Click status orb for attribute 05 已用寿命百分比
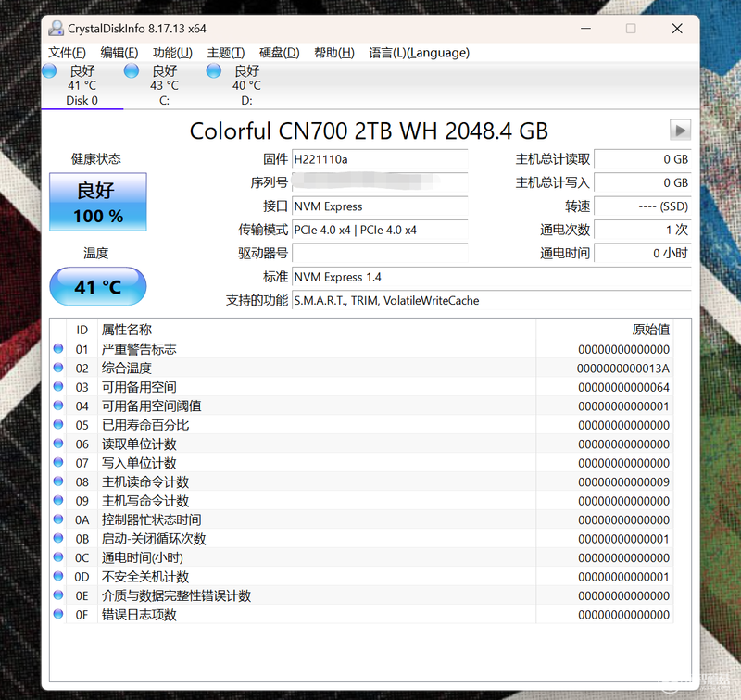 tap(58, 424)
